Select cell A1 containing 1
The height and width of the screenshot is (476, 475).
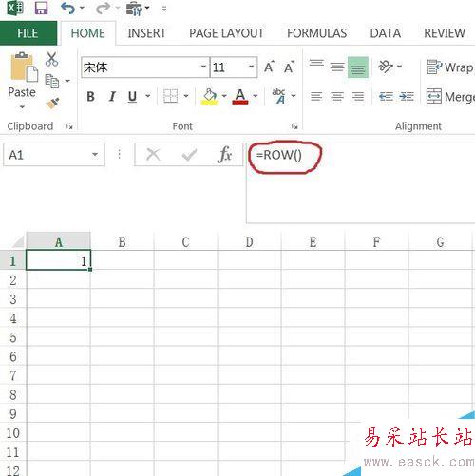click(59, 260)
